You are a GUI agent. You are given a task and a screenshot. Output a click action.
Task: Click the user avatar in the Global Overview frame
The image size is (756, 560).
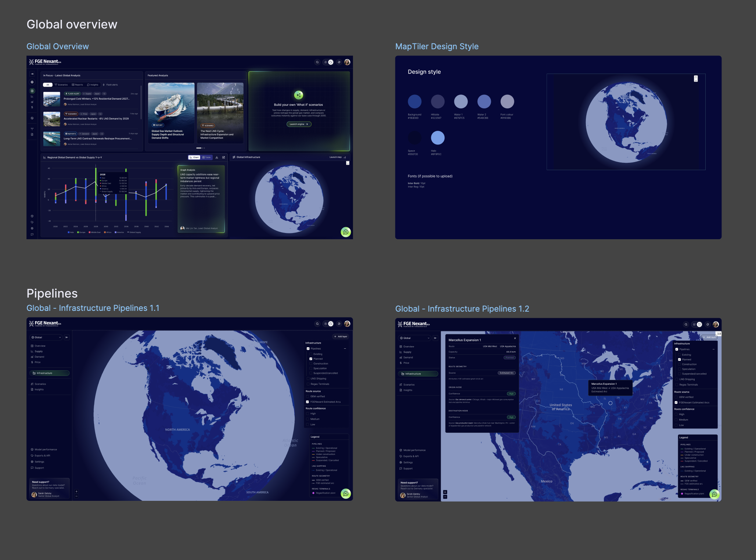tap(347, 62)
